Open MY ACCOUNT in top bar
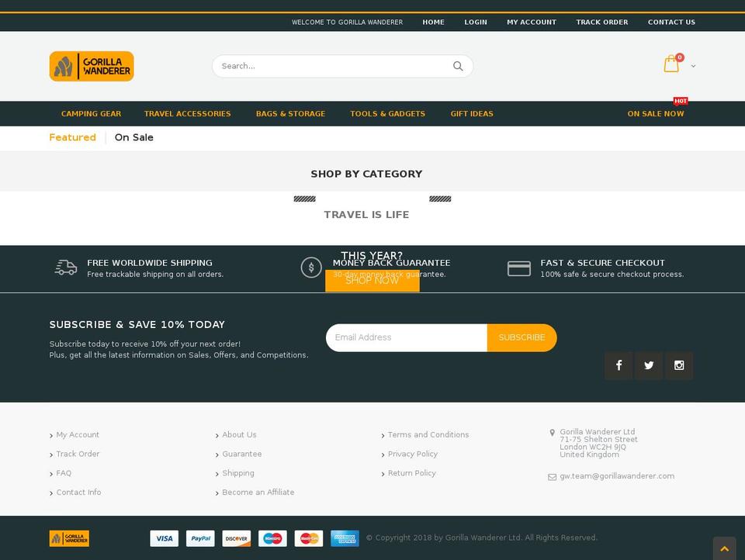 (x=532, y=22)
